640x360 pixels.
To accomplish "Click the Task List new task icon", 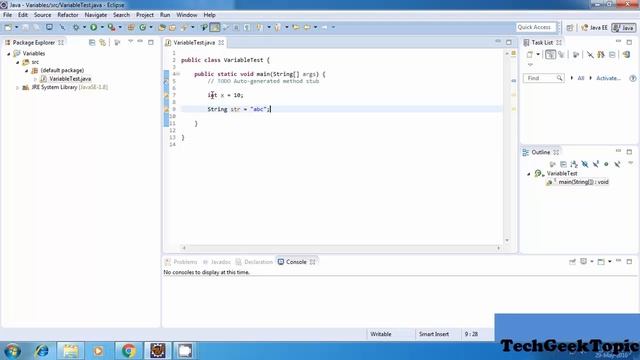I will click(x=530, y=54).
